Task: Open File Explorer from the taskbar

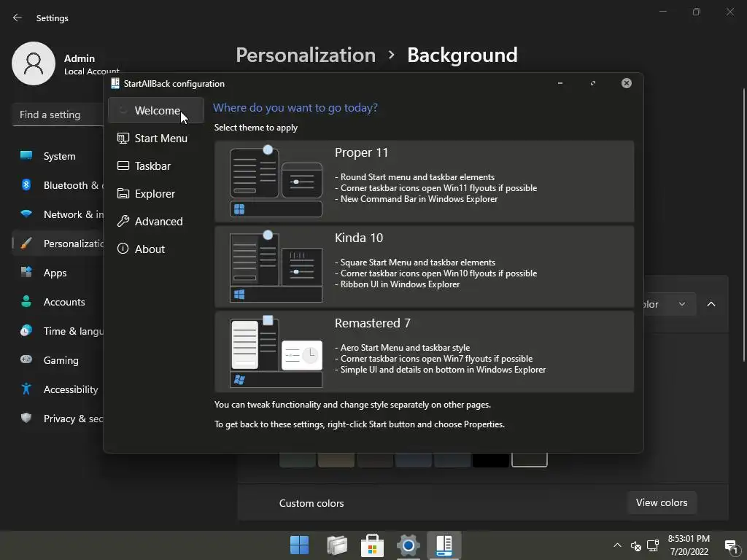Action: (337, 545)
